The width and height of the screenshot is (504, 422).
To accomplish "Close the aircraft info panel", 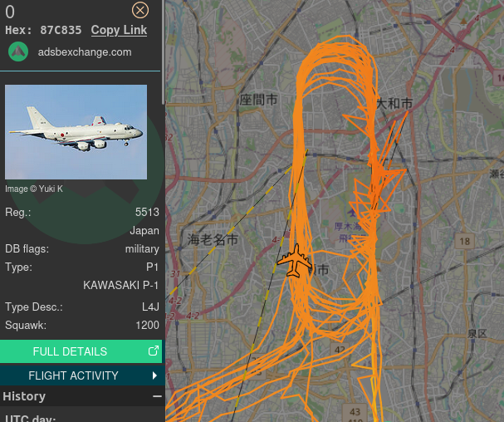I will pos(140,10).
